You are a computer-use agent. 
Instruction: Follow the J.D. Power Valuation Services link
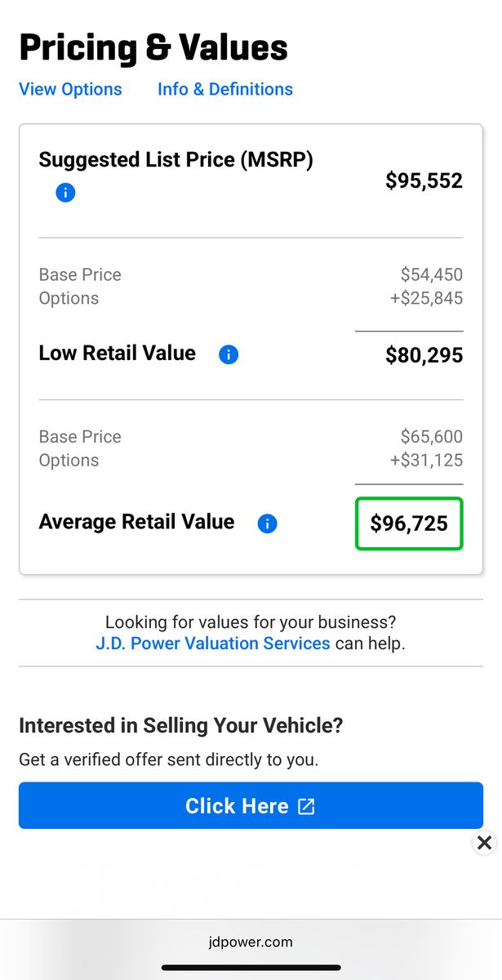(x=213, y=643)
